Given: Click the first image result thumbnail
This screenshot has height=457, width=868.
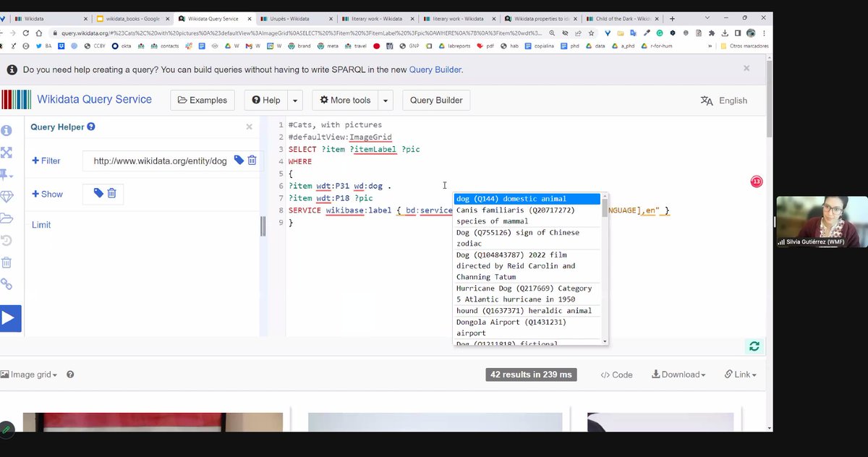Looking at the screenshot, I should click(x=153, y=422).
